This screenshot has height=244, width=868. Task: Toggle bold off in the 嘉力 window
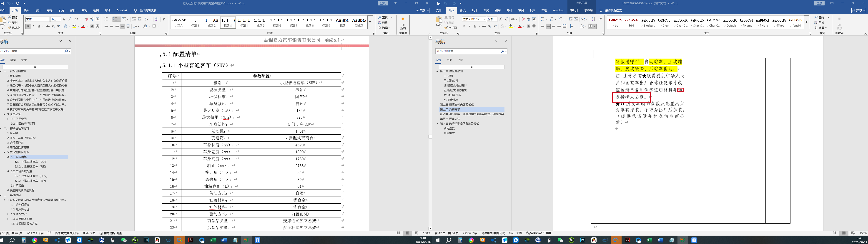[28, 26]
